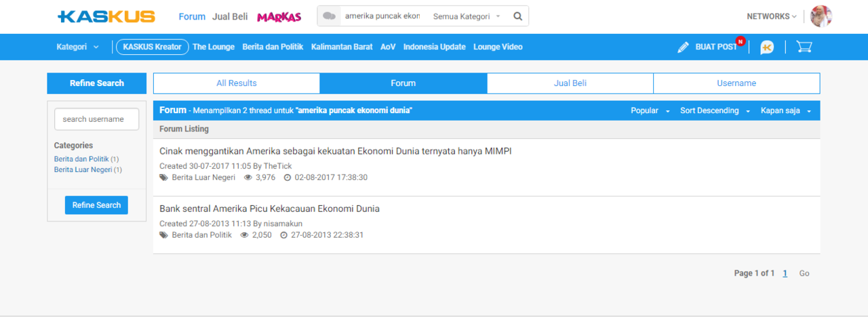Switch to the Jual Beli results tab
The height and width of the screenshot is (317, 868).
click(x=570, y=83)
